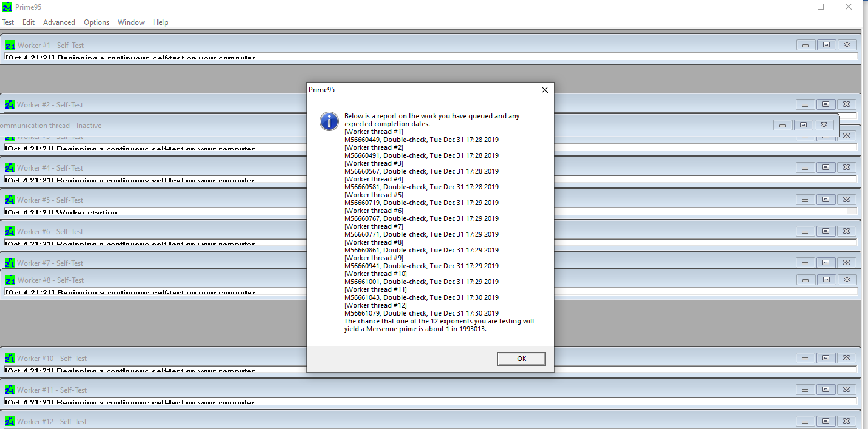868x429 pixels.
Task: Close the Worker #4 Self-Test window
Action: [x=847, y=167]
